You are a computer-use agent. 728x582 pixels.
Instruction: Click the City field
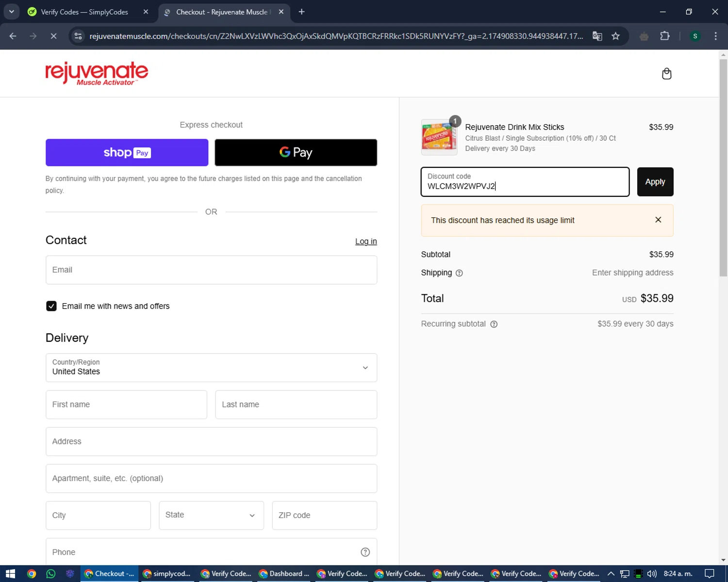(98, 515)
